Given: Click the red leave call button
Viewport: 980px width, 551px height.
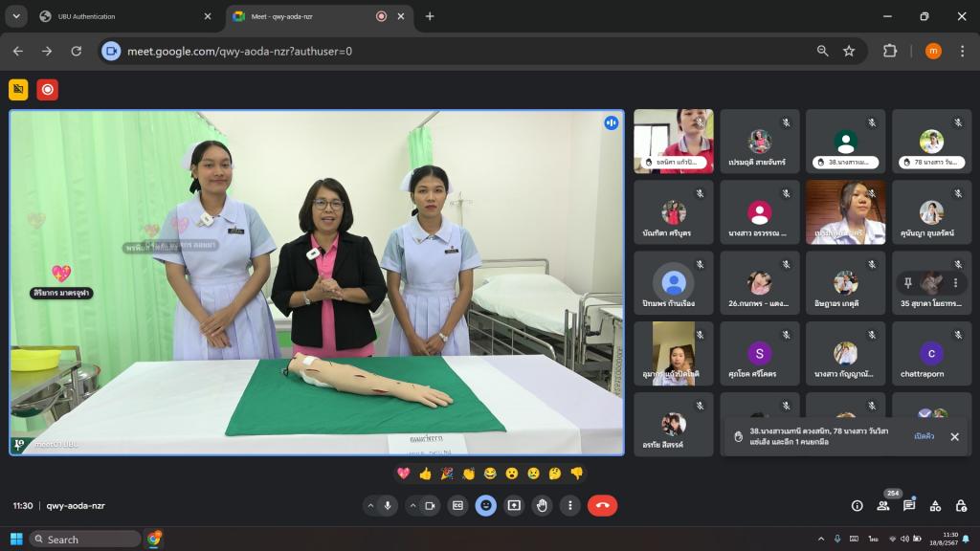Looking at the screenshot, I should point(602,505).
